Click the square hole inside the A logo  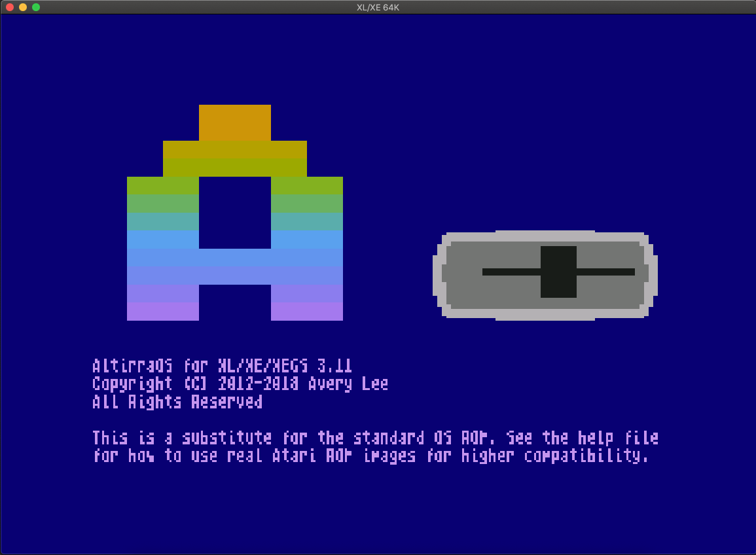[234, 212]
